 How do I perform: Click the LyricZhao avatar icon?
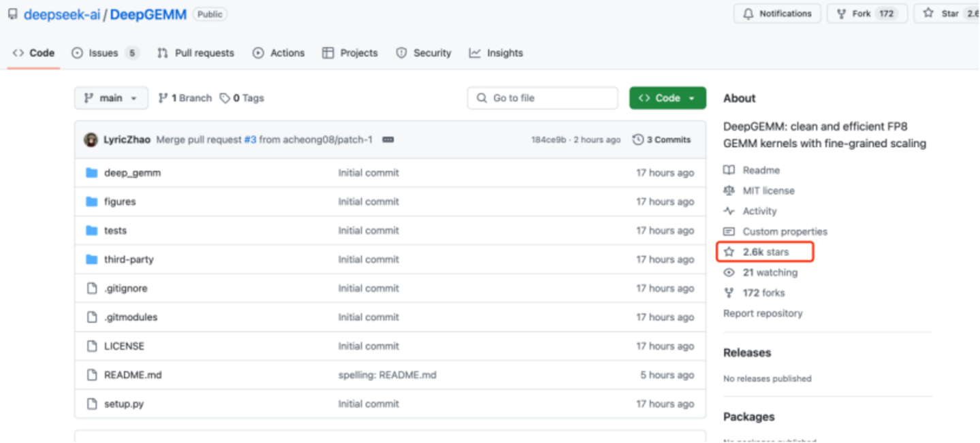click(91, 140)
